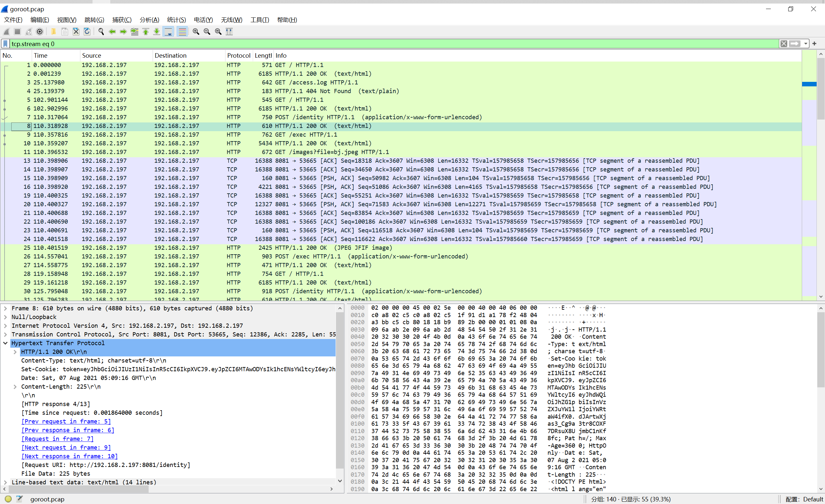Click the capture options gear icon
Image resolution: width=825 pixels, height=504 pixels.
tap(40, 32)
